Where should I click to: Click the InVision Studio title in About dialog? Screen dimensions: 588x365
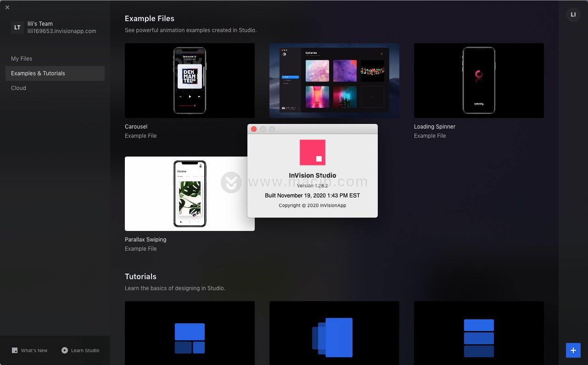313,175
